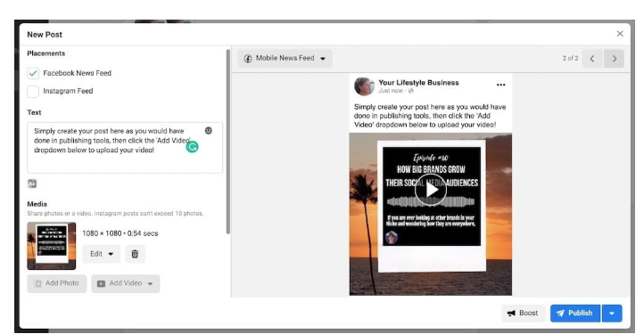Screen dimensions: 644x334
Task: Open the Edit dropdown for media
Action: [x=102, y=254]
